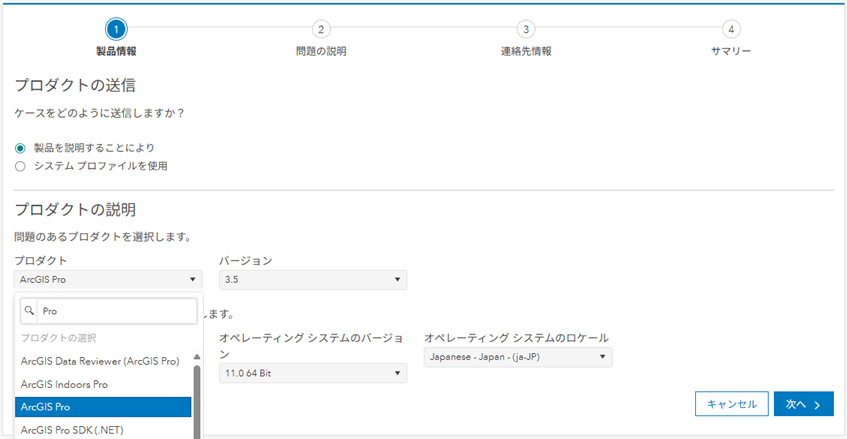The image size is (847, 439).
Task: Click the magnifier icon in search box
Action: 29,310
